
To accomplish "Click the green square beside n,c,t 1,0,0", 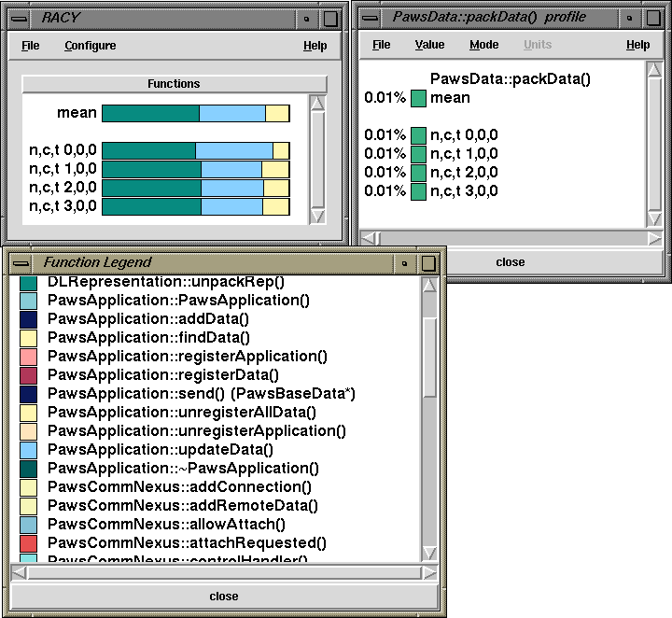I will (x=419, y=154).
